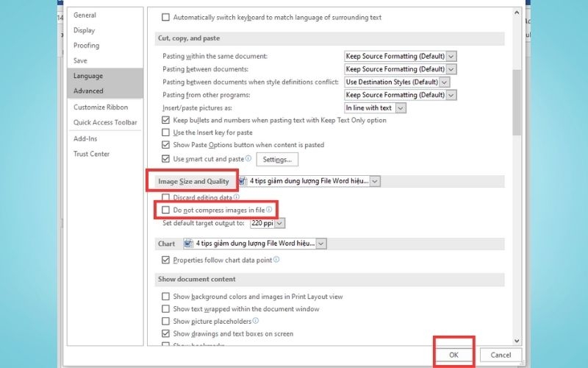Enable automatically switch keyboard to match language
Screen dimensions: 588x368
(165, 17)
